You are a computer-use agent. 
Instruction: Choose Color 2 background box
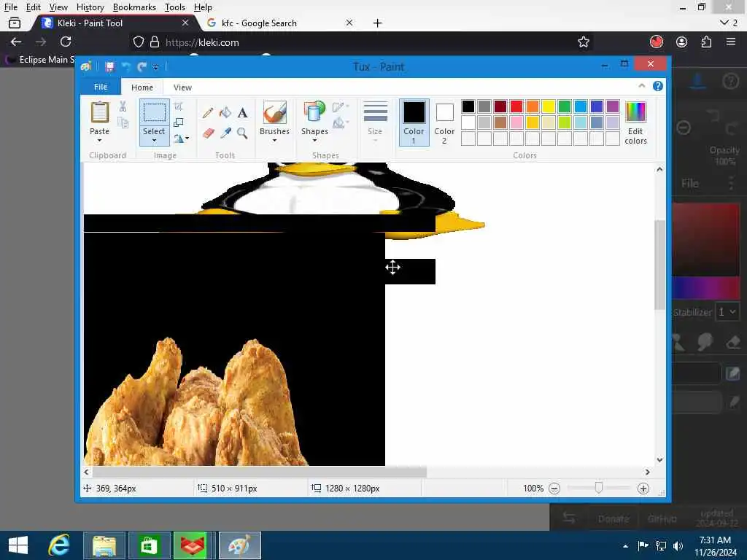coord(444,122)
